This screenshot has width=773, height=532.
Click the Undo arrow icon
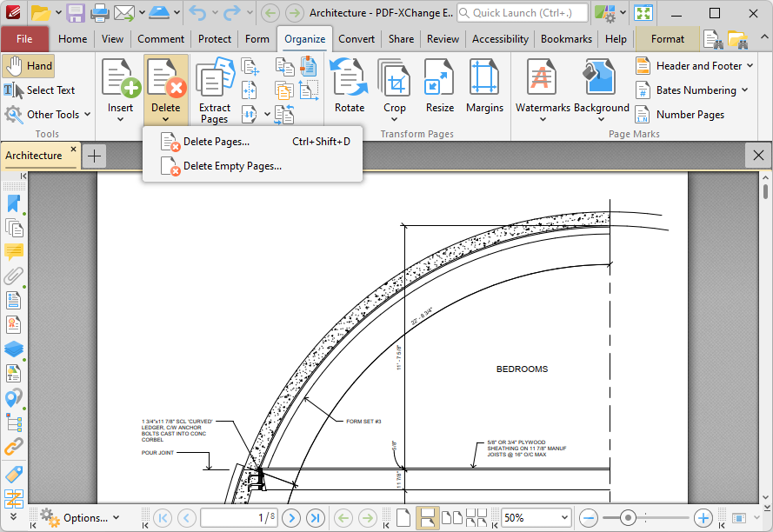pos(197,13)
